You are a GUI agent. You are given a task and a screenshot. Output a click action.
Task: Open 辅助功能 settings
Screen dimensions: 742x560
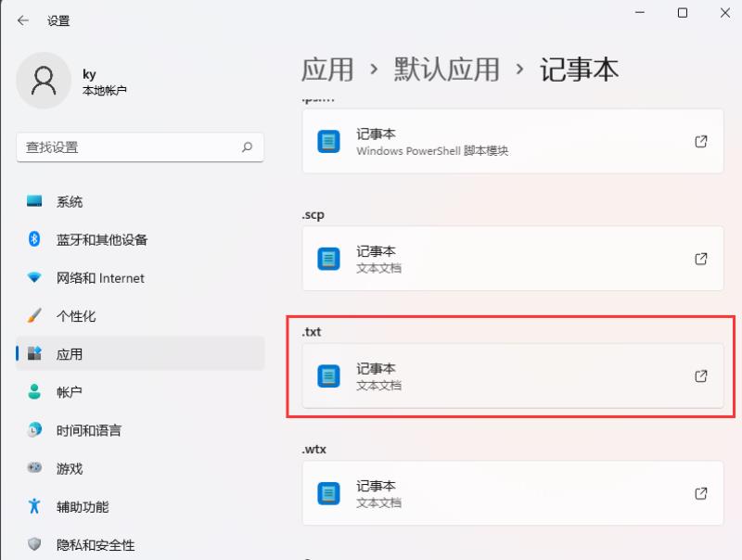click(79, 506)
